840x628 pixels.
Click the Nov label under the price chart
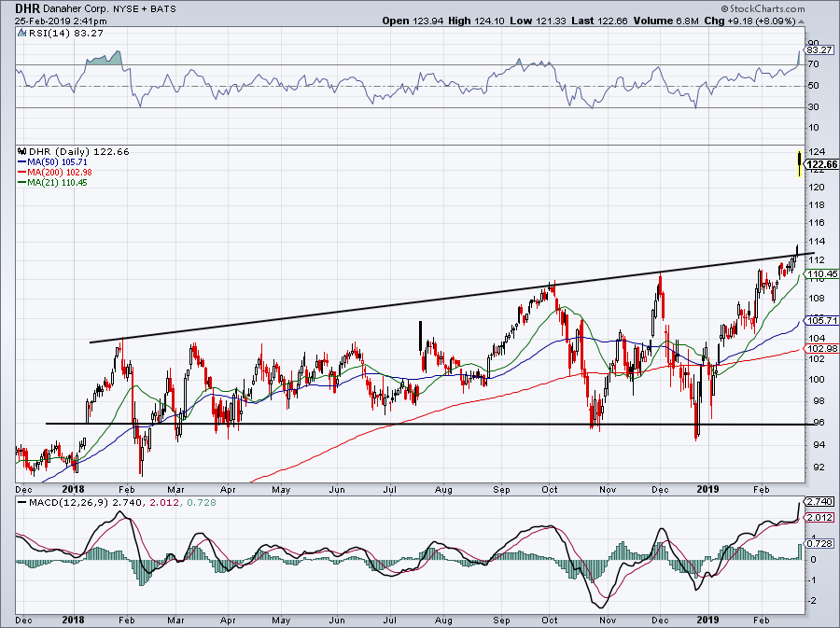coord(608,489)
